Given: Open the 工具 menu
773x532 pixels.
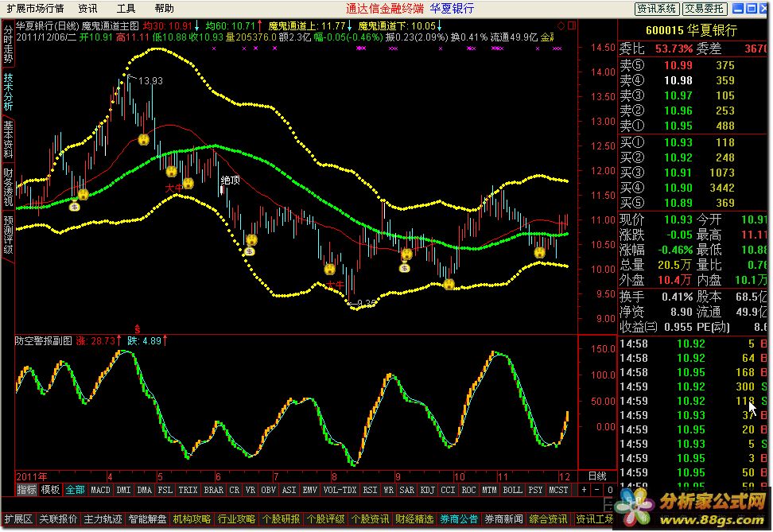Looking at the screenshot, I should click(126, 9).
